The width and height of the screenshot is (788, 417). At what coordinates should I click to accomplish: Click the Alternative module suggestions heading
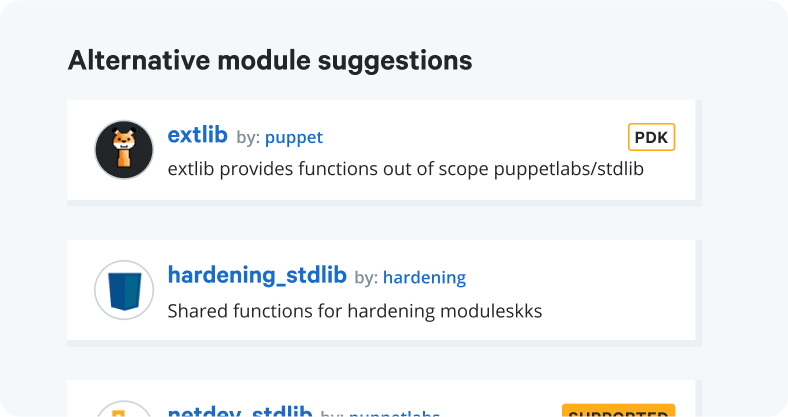click(x=270, y=60)
